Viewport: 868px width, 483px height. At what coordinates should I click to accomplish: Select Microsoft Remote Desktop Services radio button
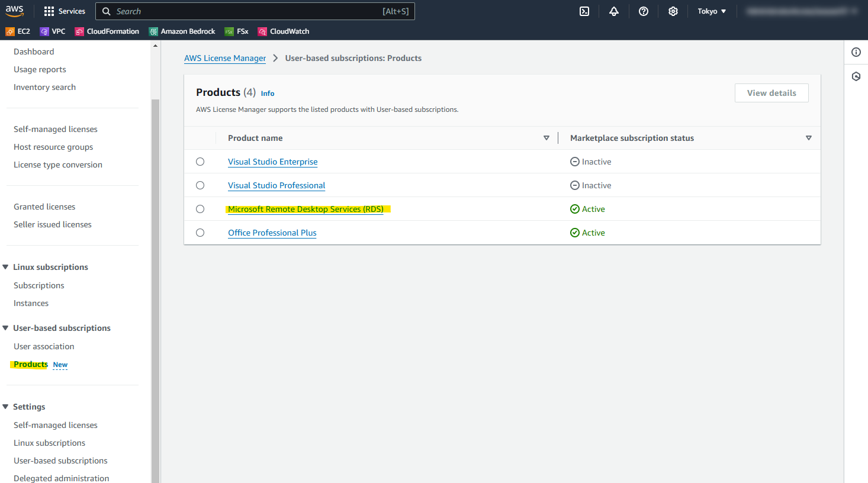coord(200,209)
